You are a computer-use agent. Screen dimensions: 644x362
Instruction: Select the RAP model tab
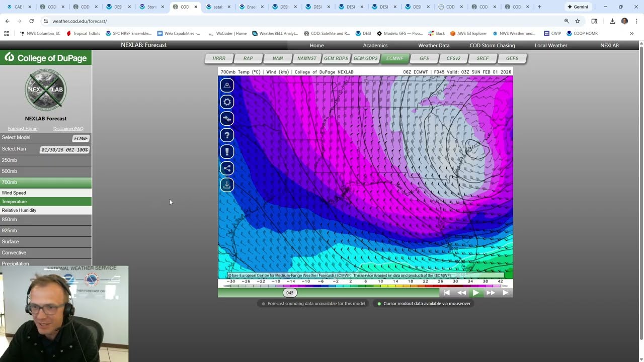248,58
